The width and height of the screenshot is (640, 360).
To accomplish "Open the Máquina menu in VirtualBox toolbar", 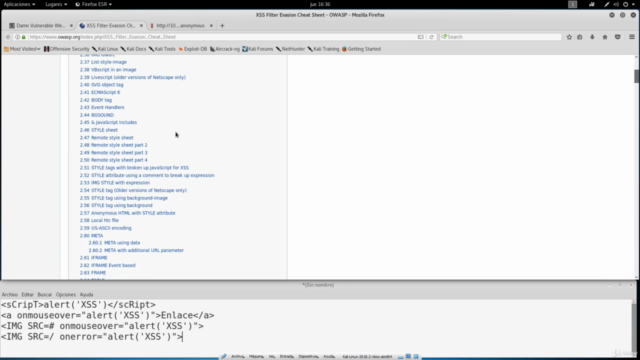I will 256,356.
